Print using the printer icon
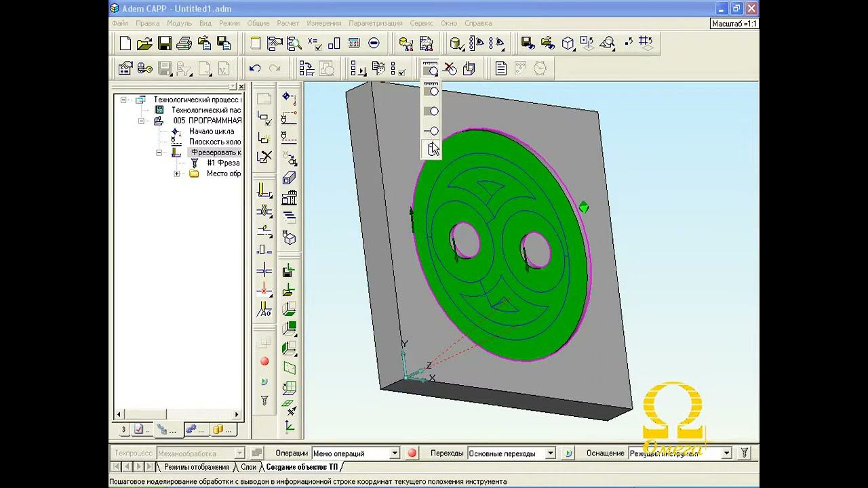 (184, 43)
